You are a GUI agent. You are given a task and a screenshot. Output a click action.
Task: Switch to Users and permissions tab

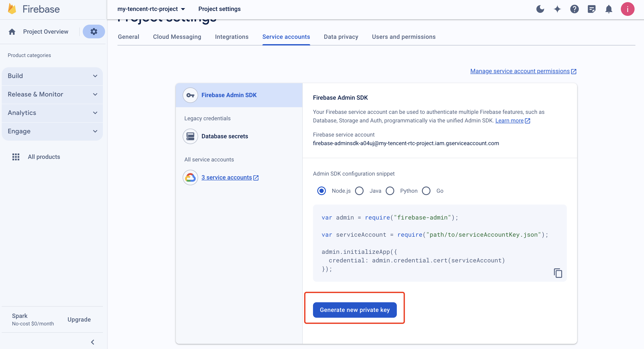coord(403,37)
